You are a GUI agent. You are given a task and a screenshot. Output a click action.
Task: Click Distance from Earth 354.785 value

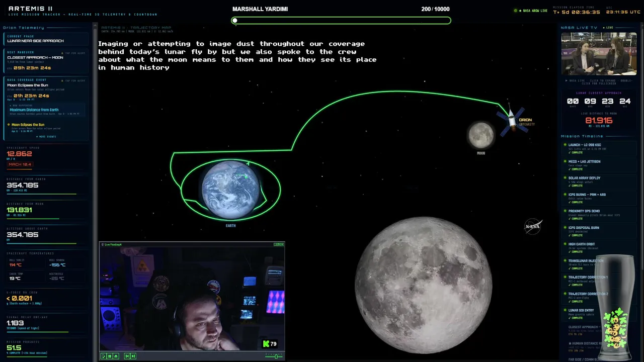click(x=23, y=185)
